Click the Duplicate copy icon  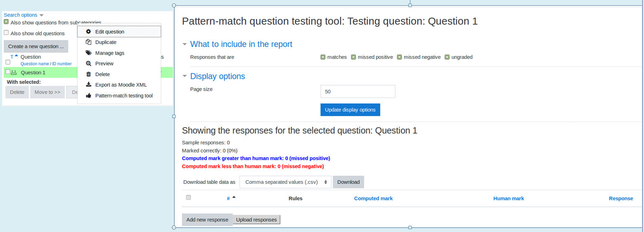88,42
